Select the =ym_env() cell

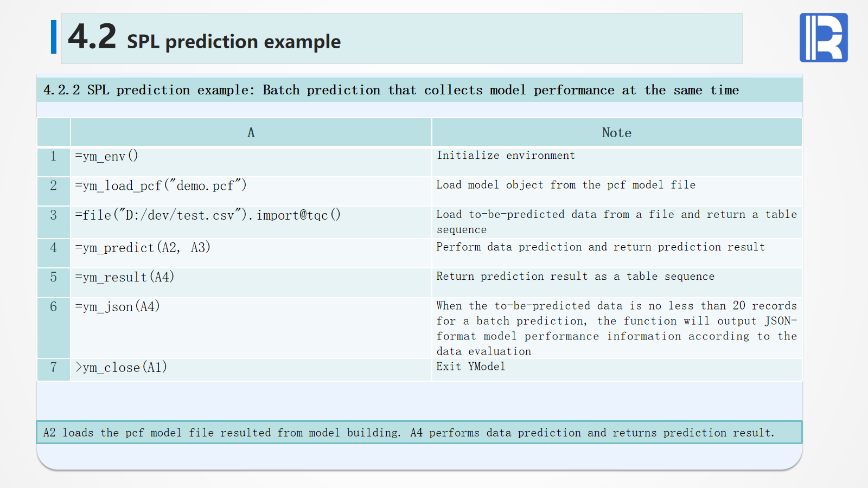point(107,157)
